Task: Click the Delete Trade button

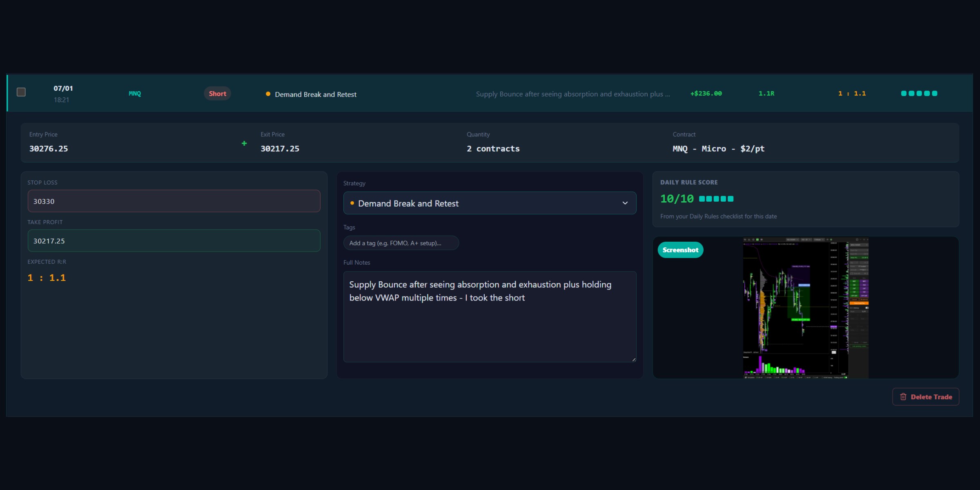Action: 926,396
